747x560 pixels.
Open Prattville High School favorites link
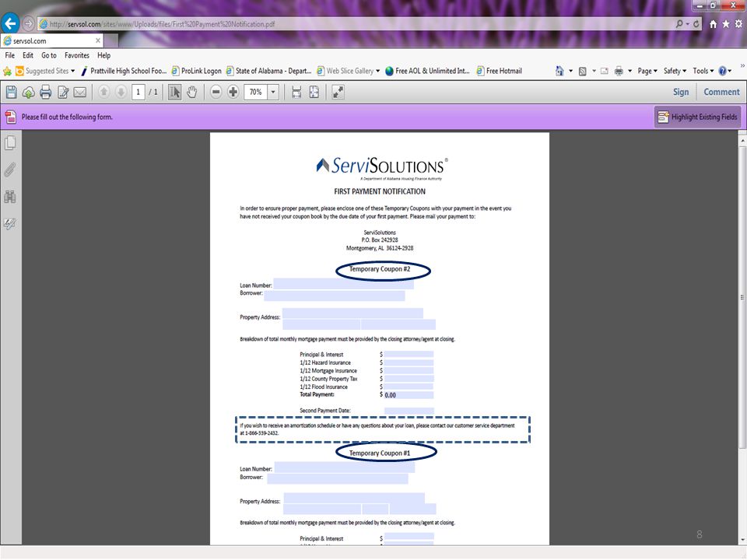pos(124,71)
